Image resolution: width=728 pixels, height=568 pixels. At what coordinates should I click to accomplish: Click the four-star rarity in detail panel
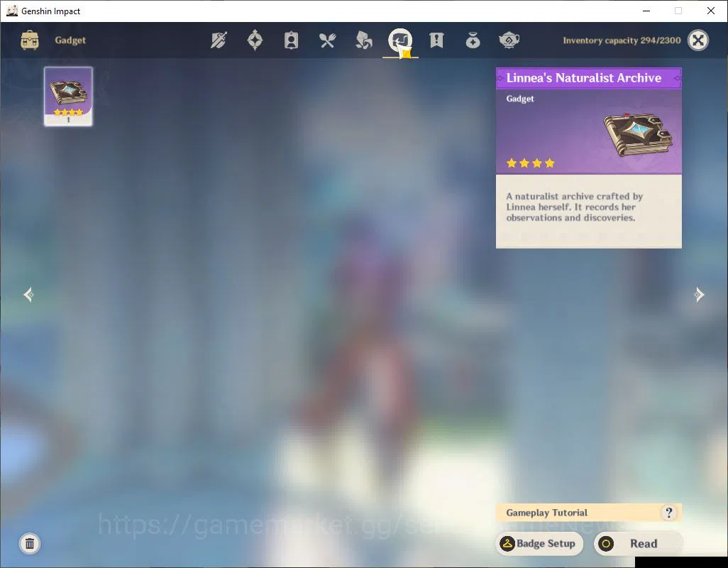coord(531,163)
